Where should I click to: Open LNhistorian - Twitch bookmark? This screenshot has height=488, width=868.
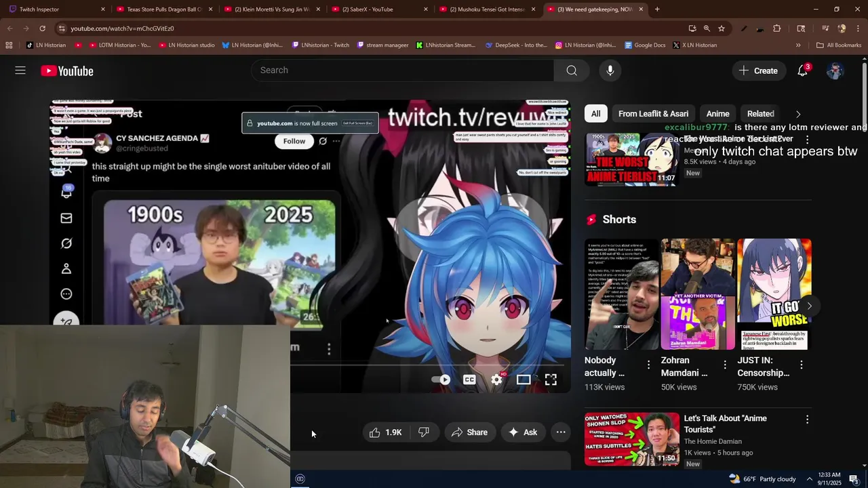point(321,45)
